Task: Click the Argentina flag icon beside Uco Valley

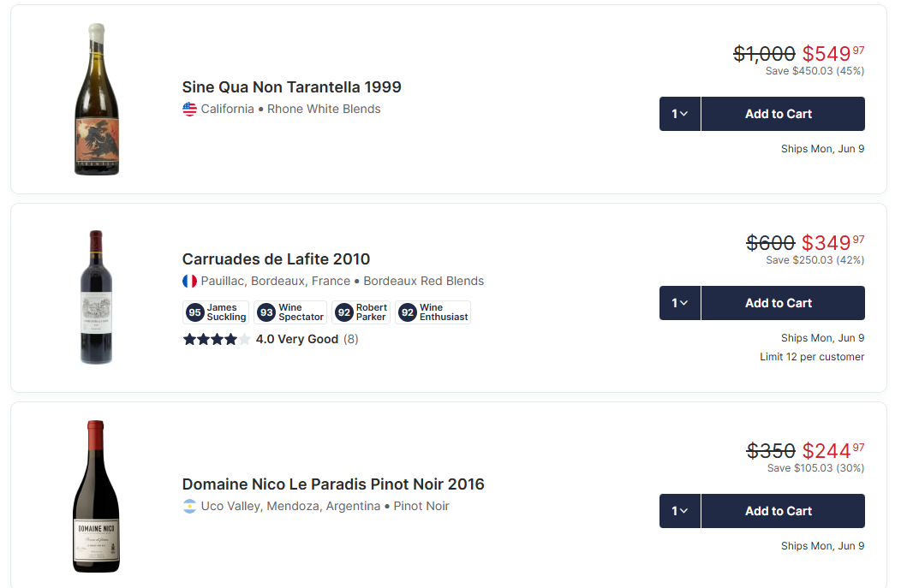Action: pos(189,507)
